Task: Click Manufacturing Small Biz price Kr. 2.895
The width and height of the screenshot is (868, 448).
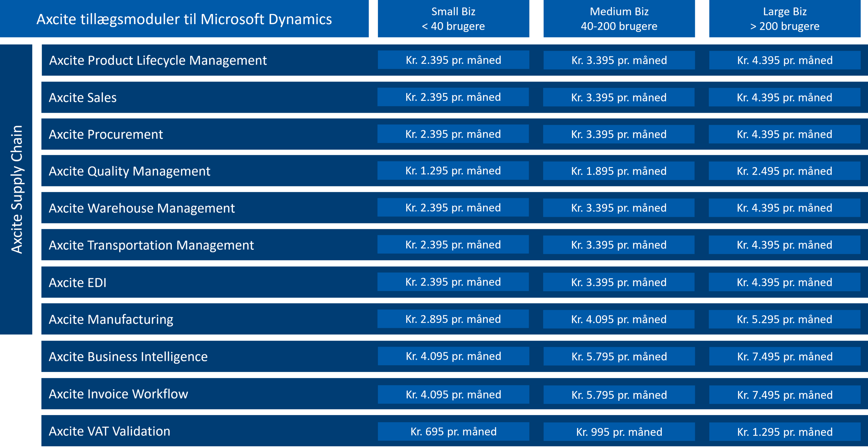Action: tap(453, 319)
